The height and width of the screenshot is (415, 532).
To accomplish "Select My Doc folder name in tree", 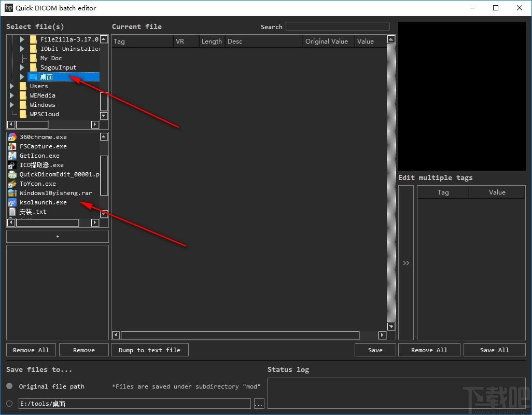I will [x=51, y=58].
